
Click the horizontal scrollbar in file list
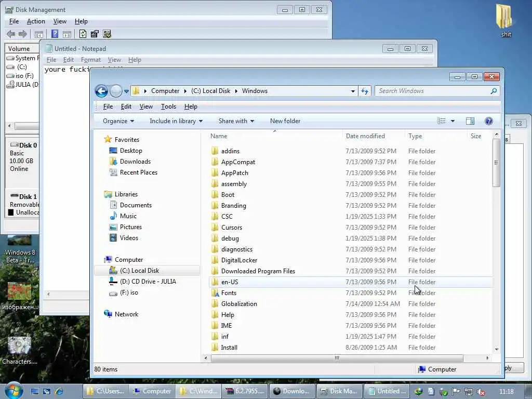(x=337, y=358)
